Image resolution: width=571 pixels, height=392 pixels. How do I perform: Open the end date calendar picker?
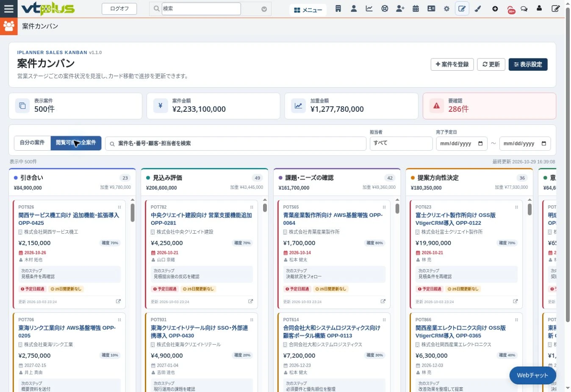coord(544,144)
